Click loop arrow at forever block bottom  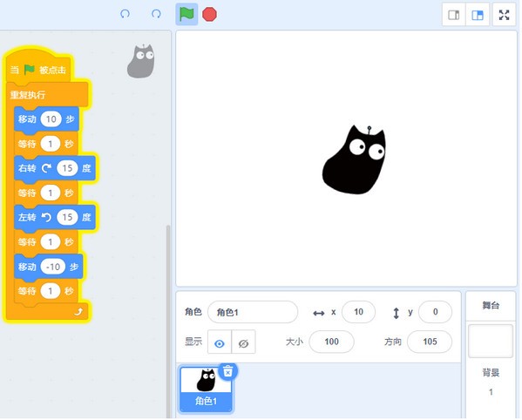(x=78, y=312)
